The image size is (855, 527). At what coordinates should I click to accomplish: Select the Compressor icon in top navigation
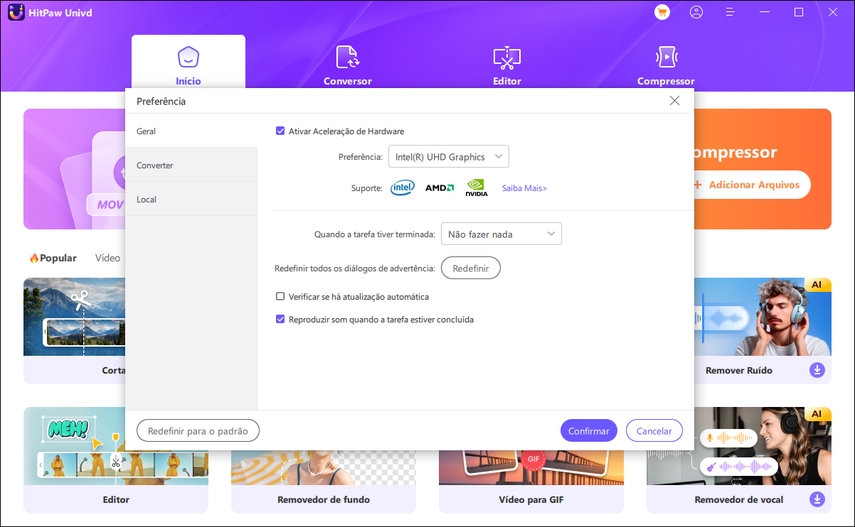tap(666, 57)
